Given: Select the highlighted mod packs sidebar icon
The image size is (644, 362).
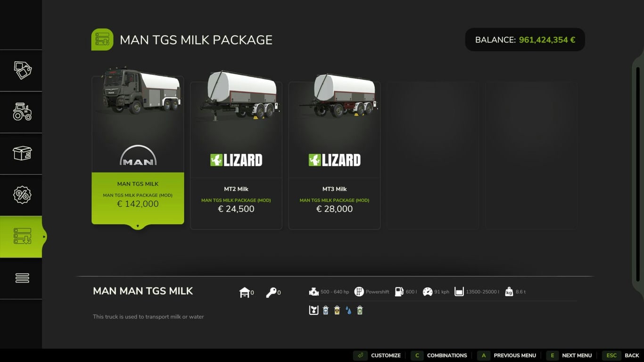Looking at the screenshot, I should pyautogui.click(x=22, y=236).
